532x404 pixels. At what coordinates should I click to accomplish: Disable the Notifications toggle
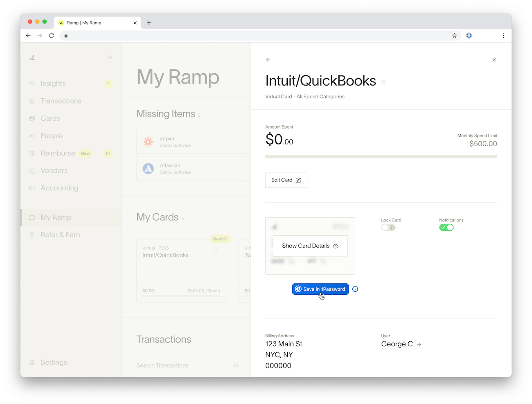[x=446, y=227]
